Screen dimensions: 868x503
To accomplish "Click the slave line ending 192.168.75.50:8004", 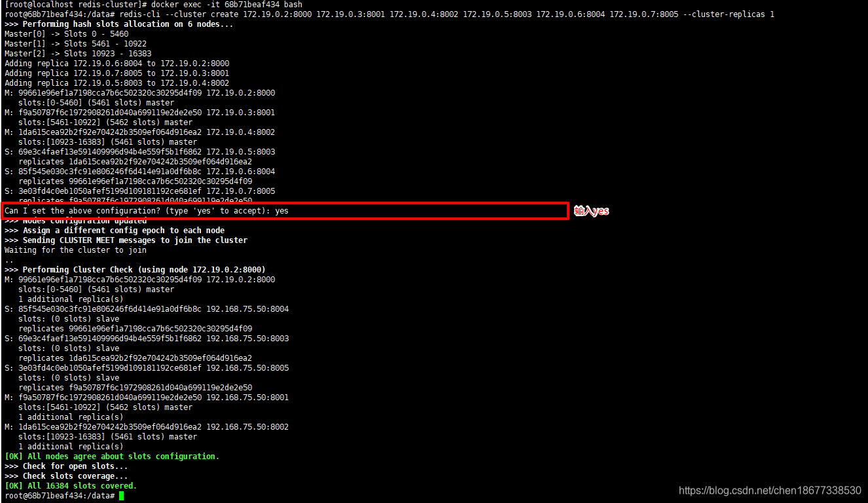I will [147, 309].
